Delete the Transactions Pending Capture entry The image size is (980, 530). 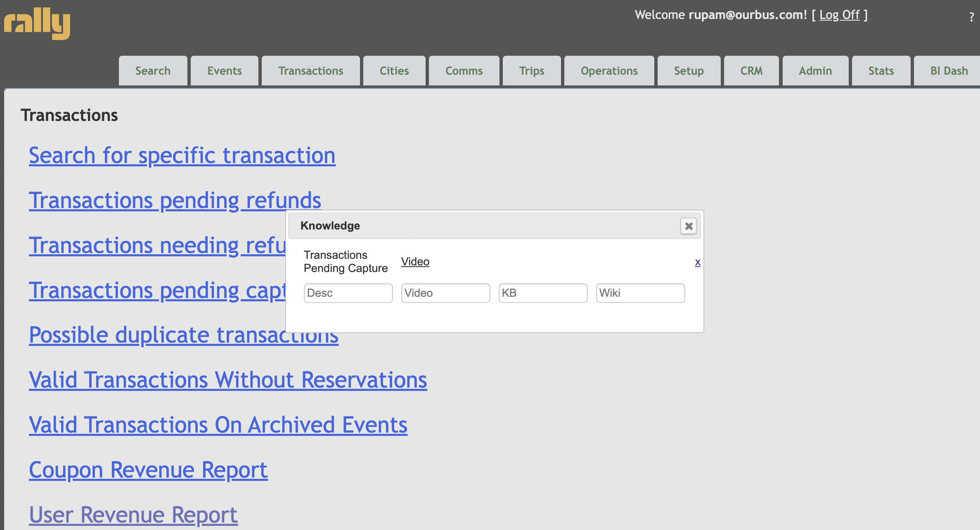(697, 263)
